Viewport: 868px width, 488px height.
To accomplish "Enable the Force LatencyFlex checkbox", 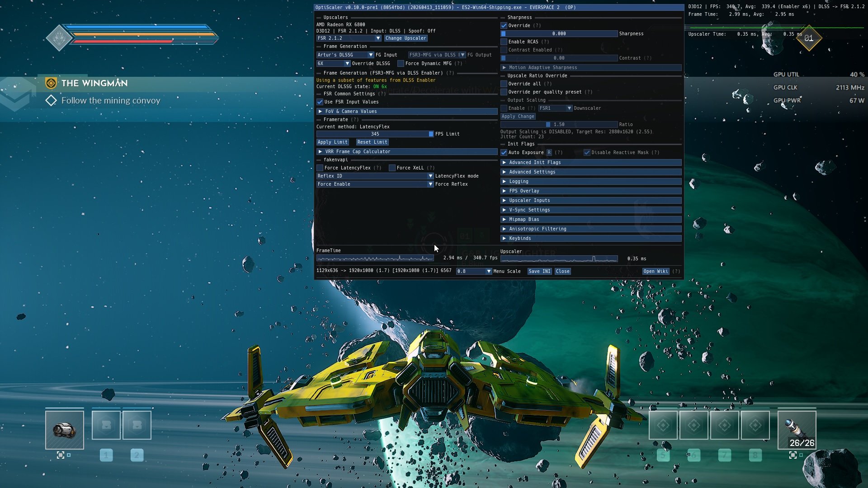I will [x=320, y=168].
